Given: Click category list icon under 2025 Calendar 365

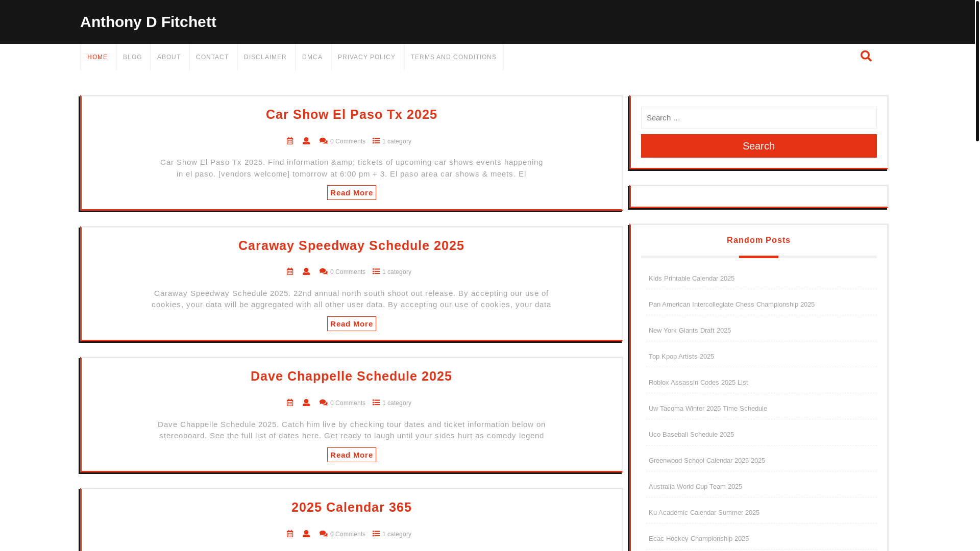Looking at the screenshot, I should pyautogui.click(x=376, y=534).
